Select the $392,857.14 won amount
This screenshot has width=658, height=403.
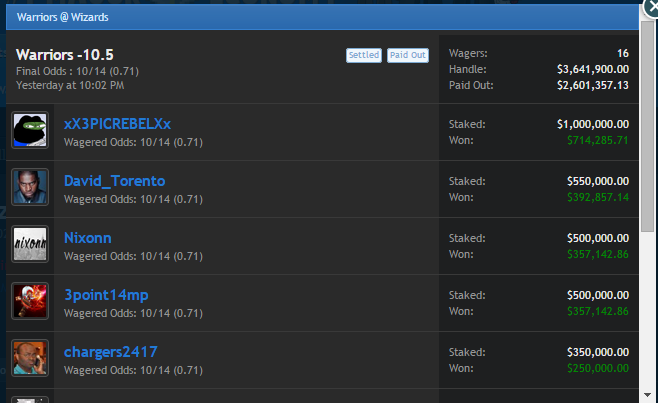click(x=598, y=197)
